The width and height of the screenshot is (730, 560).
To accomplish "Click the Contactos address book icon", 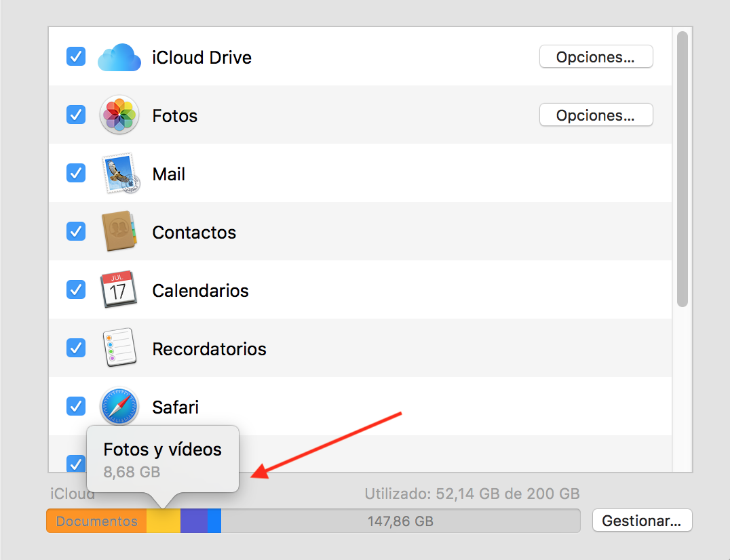I will coord(119,232).
